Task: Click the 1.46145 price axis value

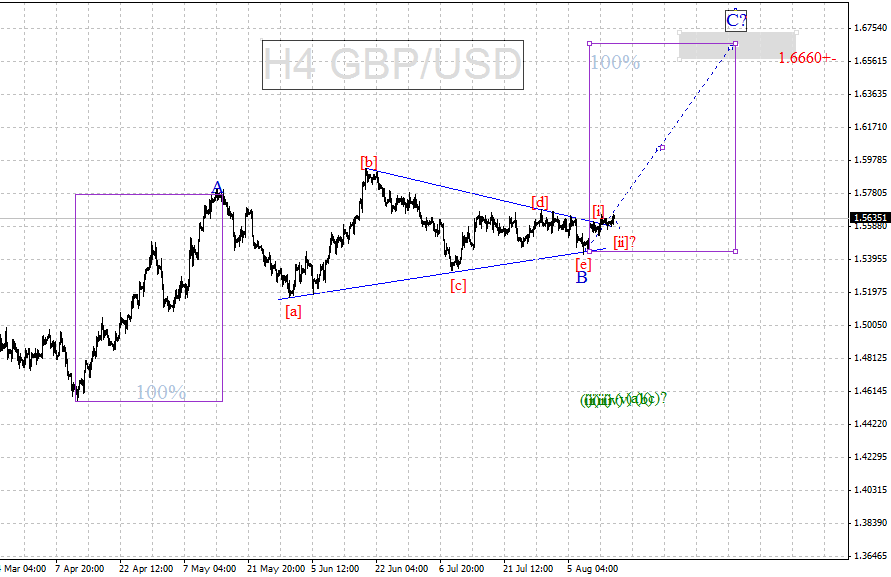Action: (x=871, y=391)
